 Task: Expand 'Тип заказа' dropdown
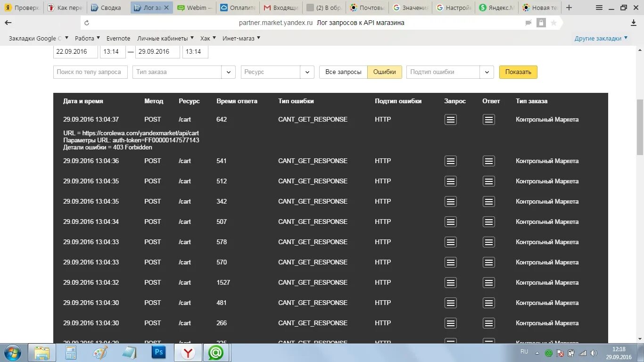(229, 72)
